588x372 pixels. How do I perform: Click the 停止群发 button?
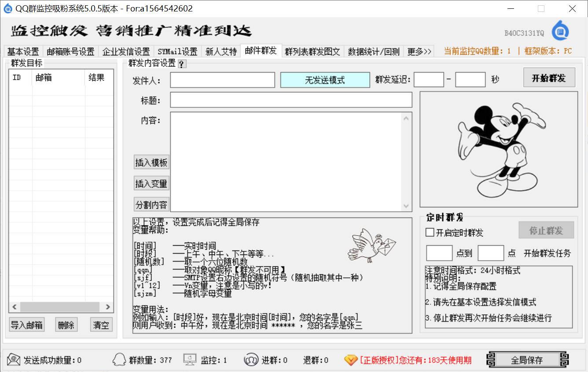[x=546, y=230]
